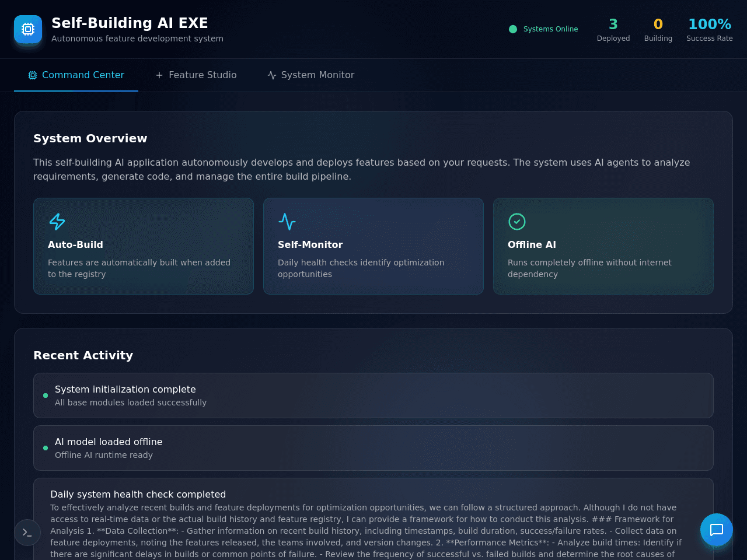Click the Auto-Build lightning bolt icon
This screenshot has width=747, height=560.
pyautogui.click(x=57, y=222)
